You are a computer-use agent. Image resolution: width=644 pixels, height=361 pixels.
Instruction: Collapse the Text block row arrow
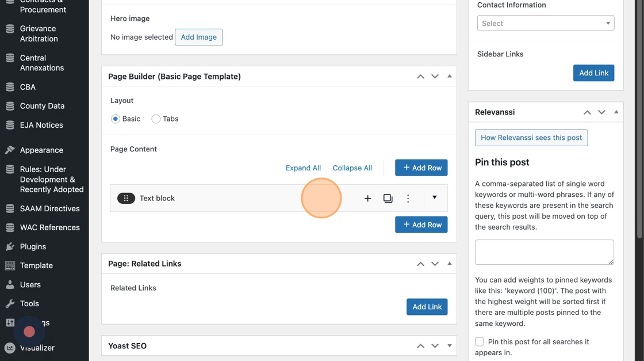tap(435, 197)
